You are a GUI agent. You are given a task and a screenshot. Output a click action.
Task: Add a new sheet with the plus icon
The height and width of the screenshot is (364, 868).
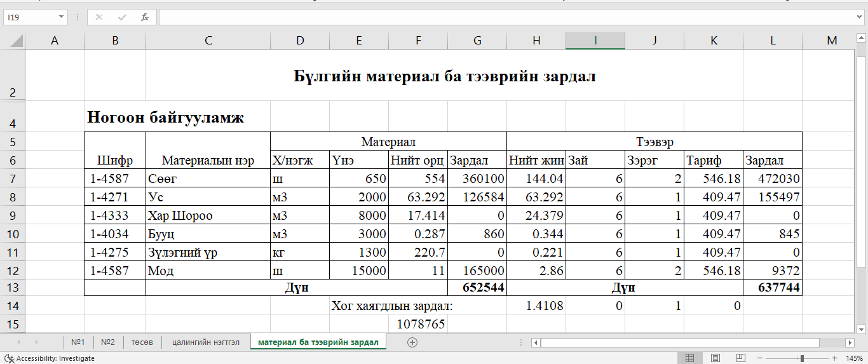tap(412, 342)
